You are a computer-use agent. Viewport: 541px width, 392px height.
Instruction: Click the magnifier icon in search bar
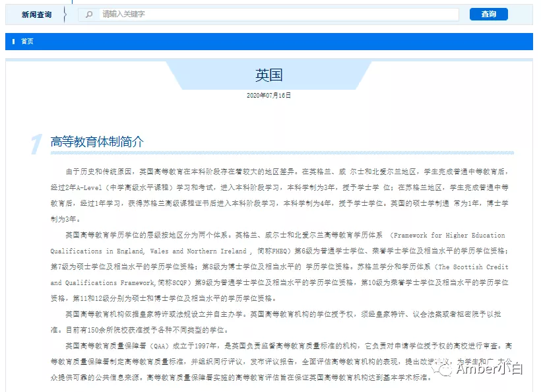click(89, 15)
